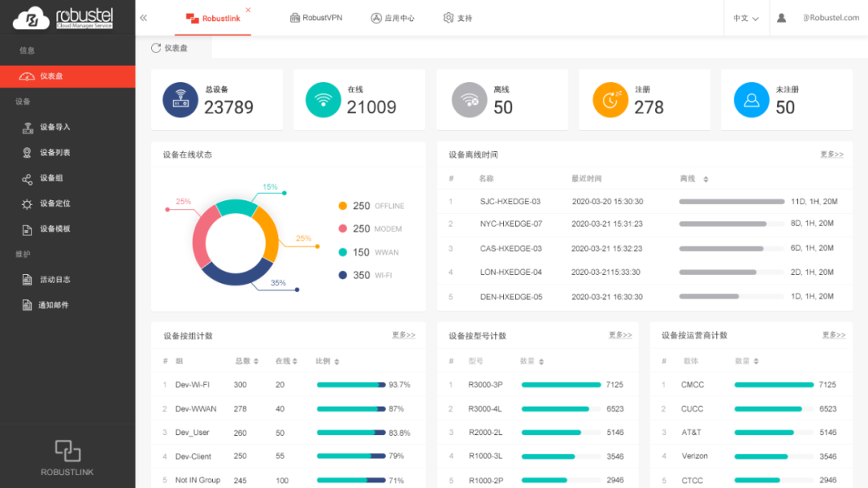
Task: Open 设备列表 in the sidebar
Action: pos(55,153)
